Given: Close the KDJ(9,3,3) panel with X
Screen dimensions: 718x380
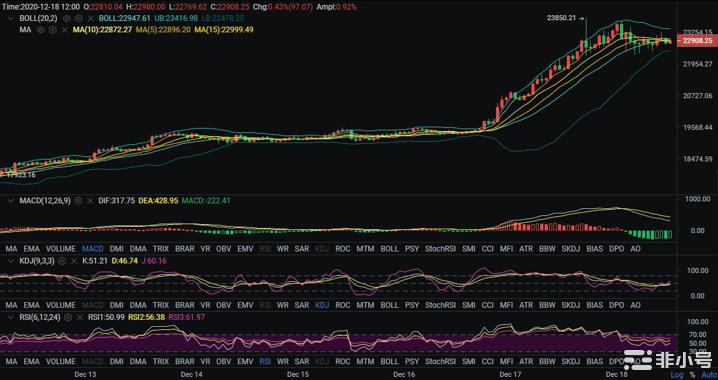Looking at the screenshot, I should pyautogui.click(x=74, y=261).
